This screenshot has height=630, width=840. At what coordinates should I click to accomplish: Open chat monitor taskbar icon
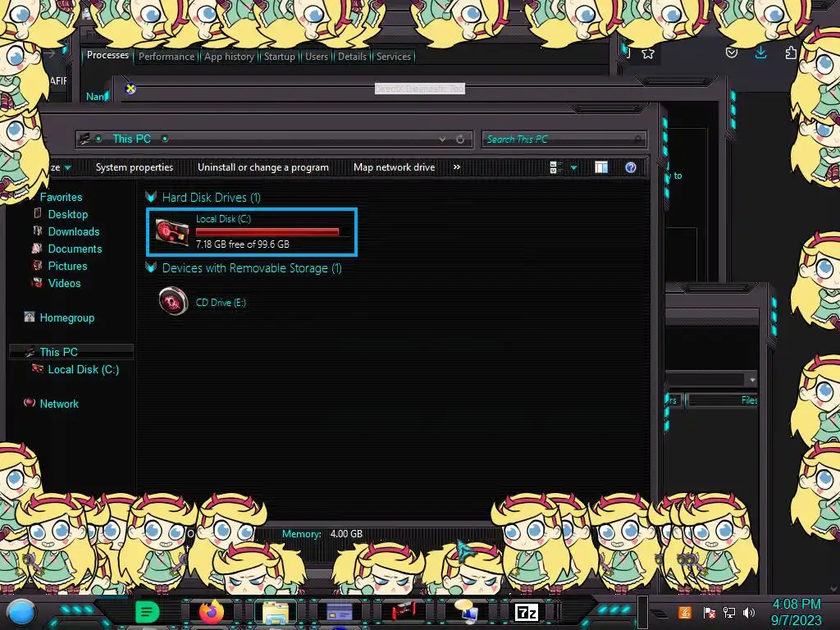click(x=467, y=611)
